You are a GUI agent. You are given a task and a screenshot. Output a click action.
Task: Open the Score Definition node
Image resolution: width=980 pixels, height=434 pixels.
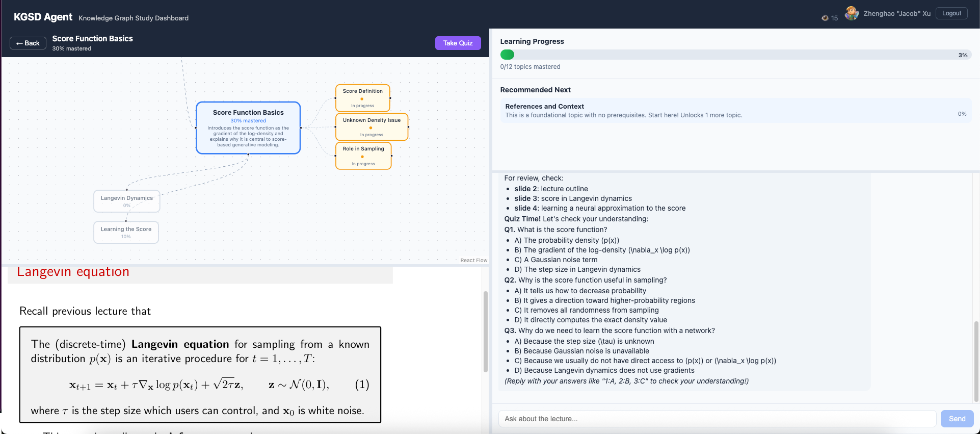click(363, 98)
